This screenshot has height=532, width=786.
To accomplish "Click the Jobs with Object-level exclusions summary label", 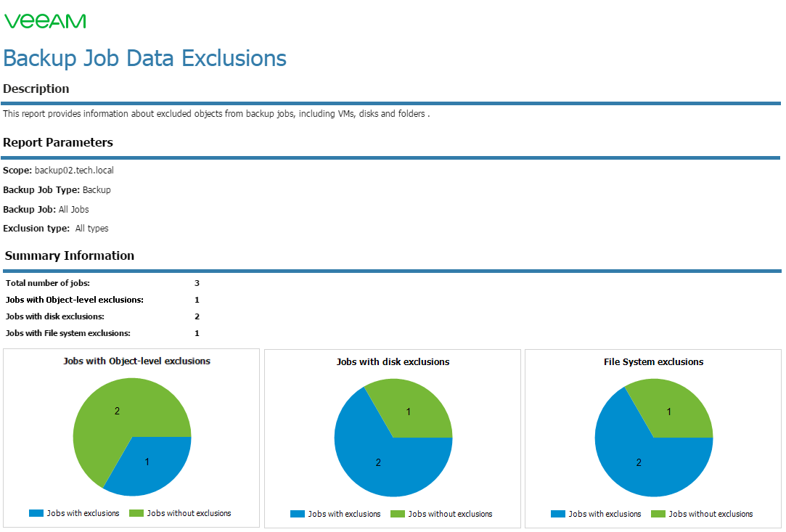I will pyautogui.click(x=74, y=300).
